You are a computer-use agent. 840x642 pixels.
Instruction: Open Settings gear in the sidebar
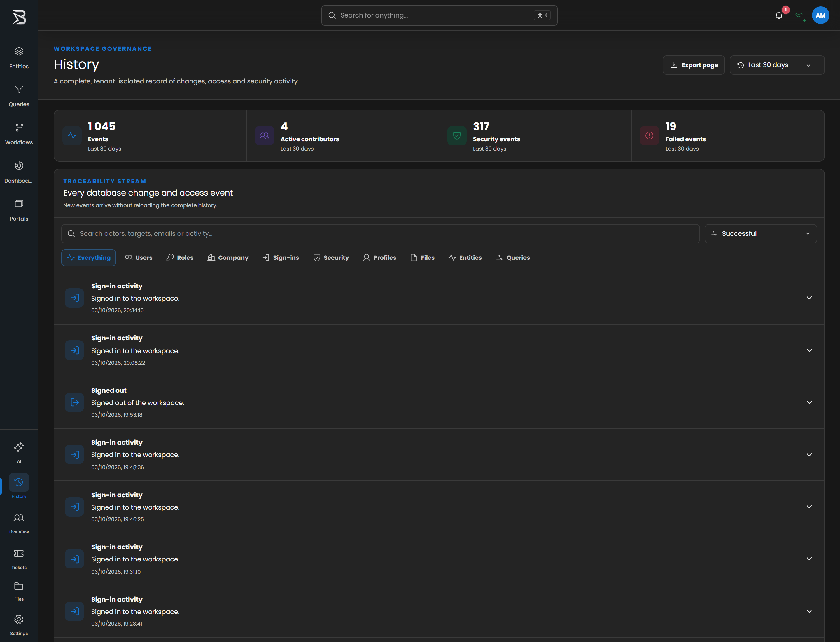click(x=19, y=625)
